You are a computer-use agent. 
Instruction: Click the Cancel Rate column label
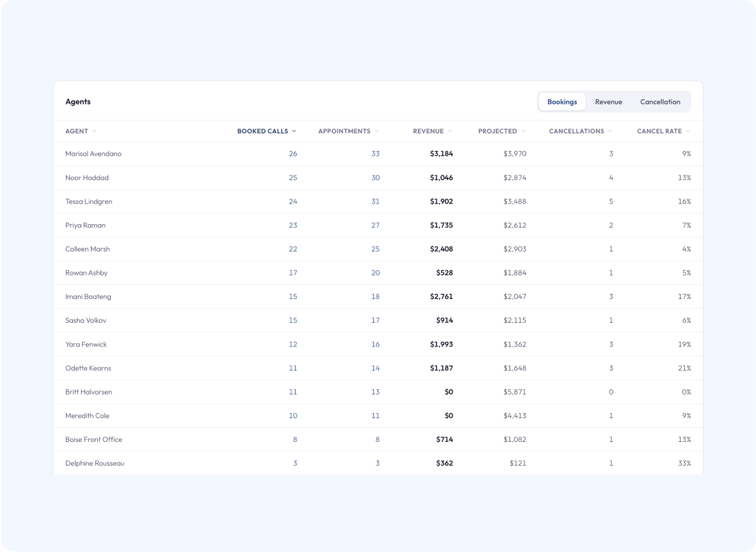tap(659, 131)
